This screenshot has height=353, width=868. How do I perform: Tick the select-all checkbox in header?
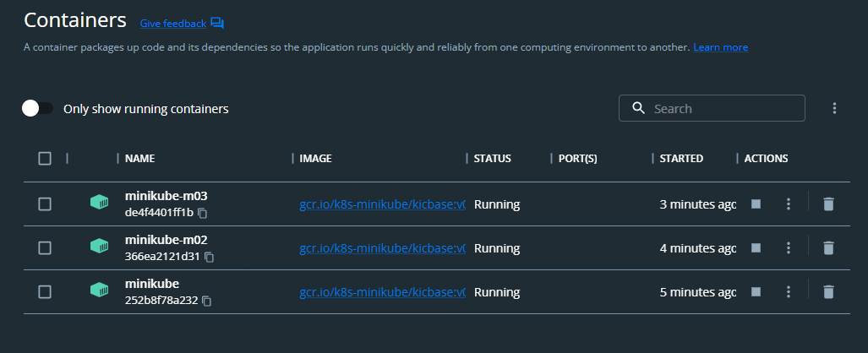click(x=45, y=159)
